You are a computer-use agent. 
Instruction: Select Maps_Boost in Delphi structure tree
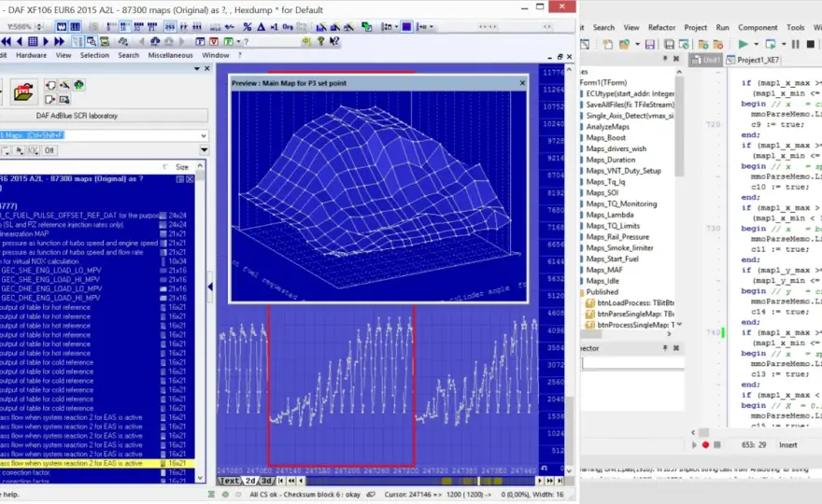coord(605,138)
